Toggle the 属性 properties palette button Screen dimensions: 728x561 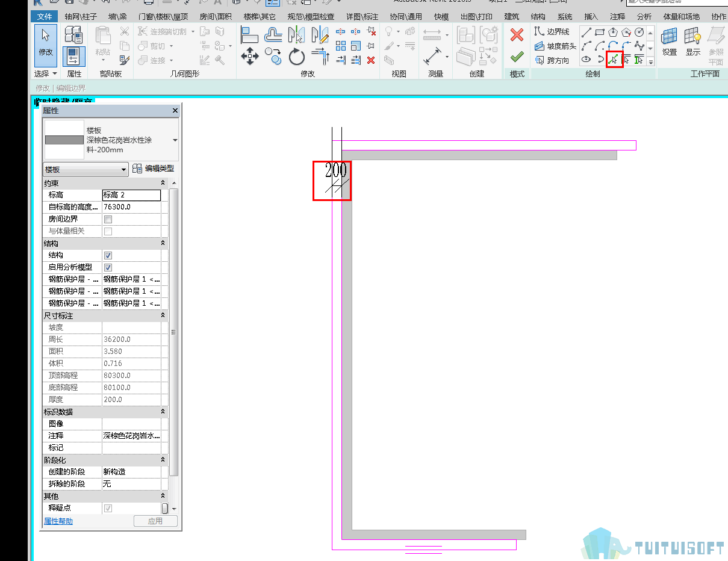point(74,57)
